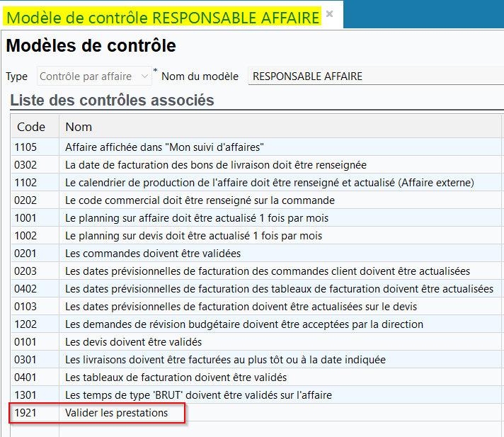Select row 1301 temps de type 'BRUT'
This screenshot has height=437, width=504.
pyautogui.click(x=256, y=395)
